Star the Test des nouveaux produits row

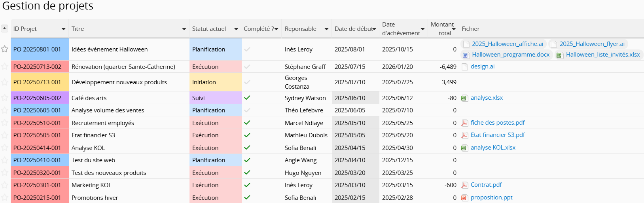[4, 173]
